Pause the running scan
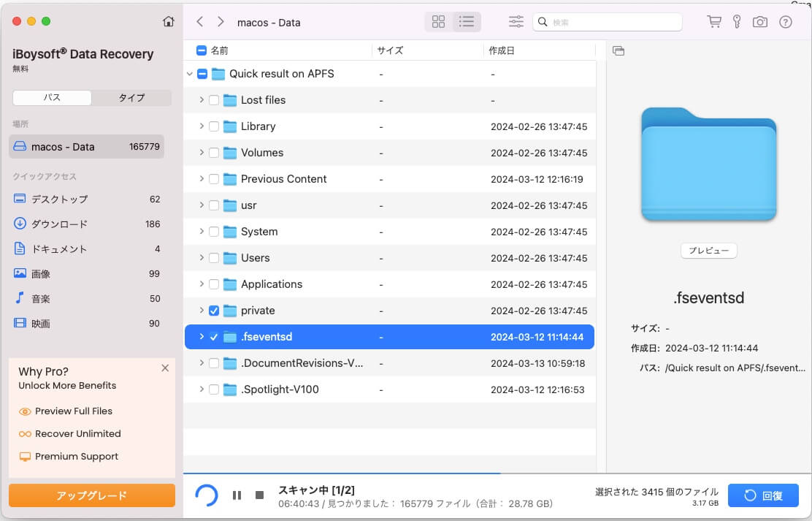The height and width of the screenshot is (521, 812). [x=237, y=495]
